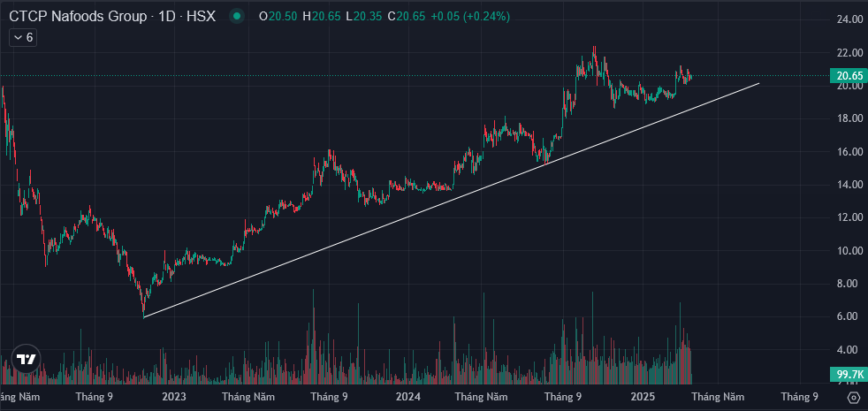
Task: Select the white ascending trendline
Action: click(x=451, y=201)
